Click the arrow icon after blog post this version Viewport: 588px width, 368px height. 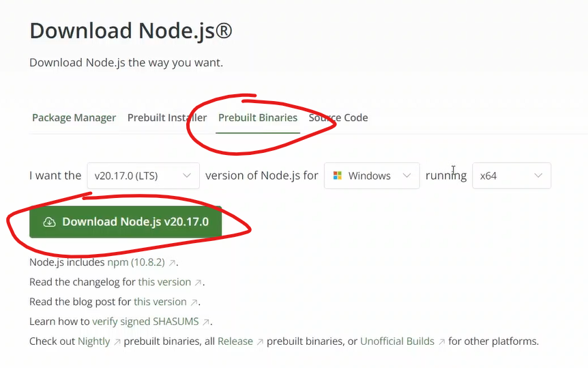pos(194,302)
